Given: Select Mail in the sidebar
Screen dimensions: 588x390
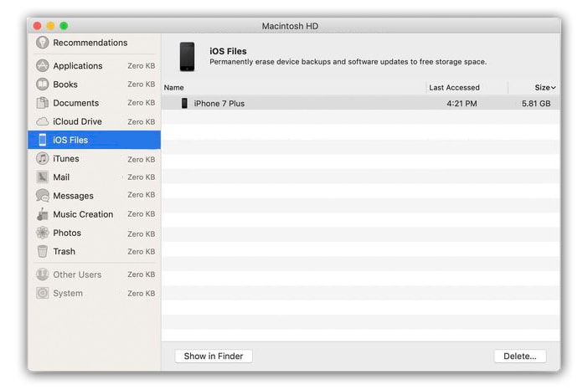Looking at the screenshot, I should [x=94, y=177].
